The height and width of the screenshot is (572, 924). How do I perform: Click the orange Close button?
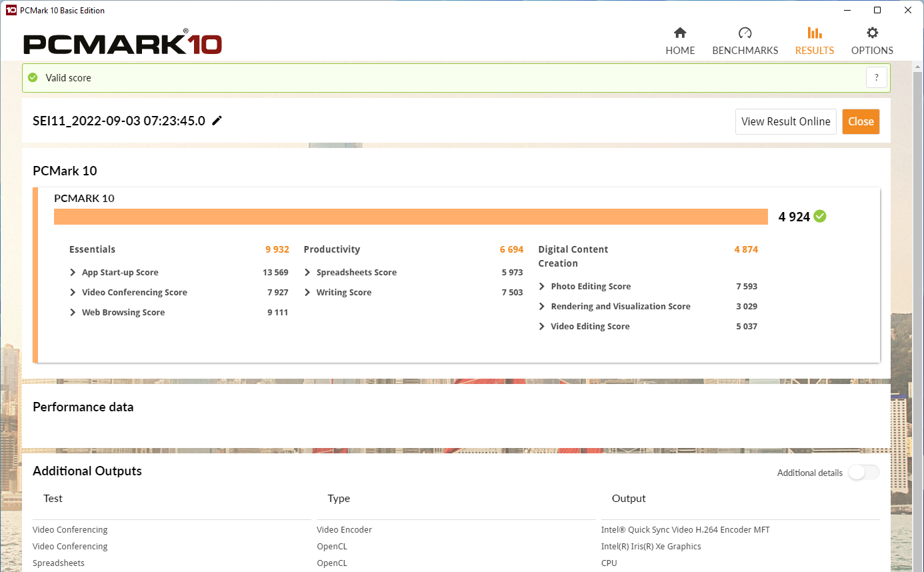coord(861,121)
